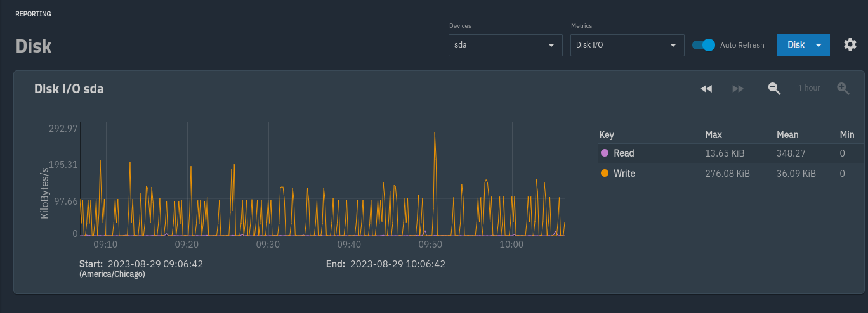Click the Max column header

click(713, 135)
